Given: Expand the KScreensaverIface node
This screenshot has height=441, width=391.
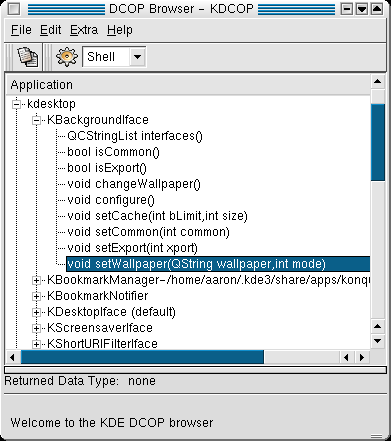Looking at the screenshot, I should [x=36, y=328].
